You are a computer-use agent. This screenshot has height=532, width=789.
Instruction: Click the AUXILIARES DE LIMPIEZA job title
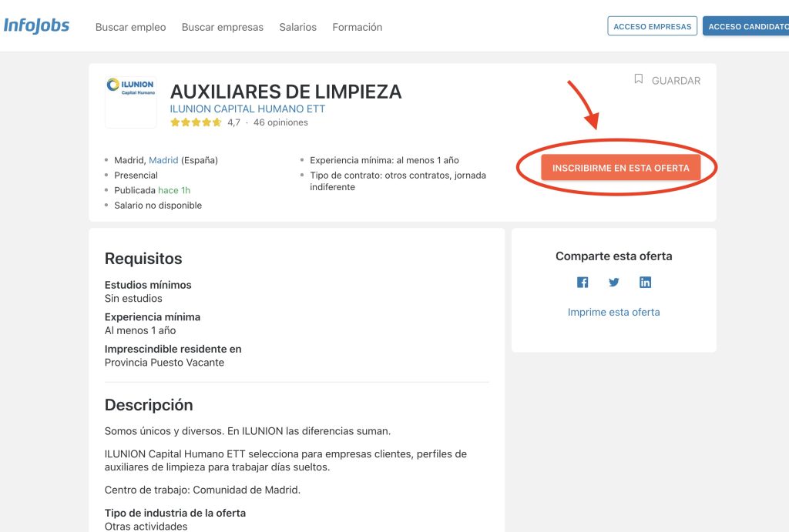286,92
